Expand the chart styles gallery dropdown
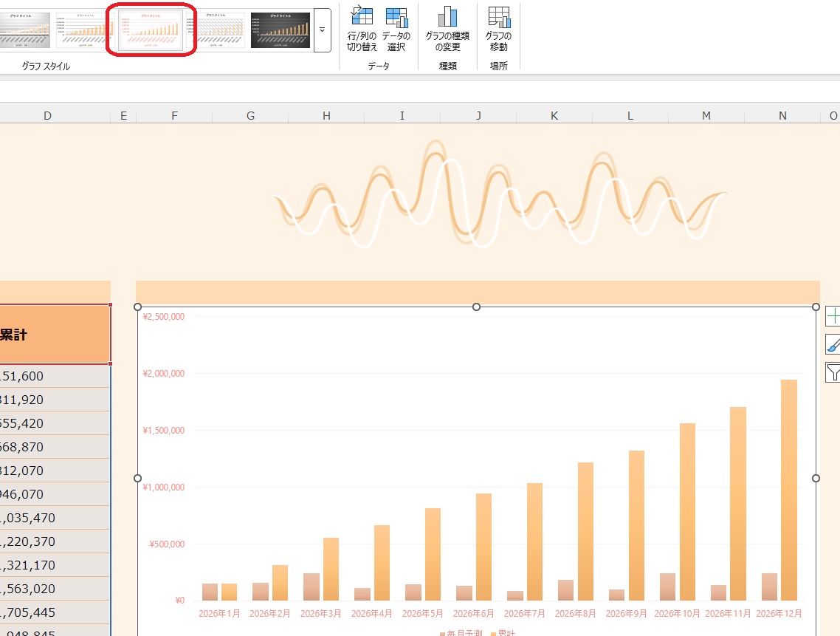840x636 pixels. [322, 30]
